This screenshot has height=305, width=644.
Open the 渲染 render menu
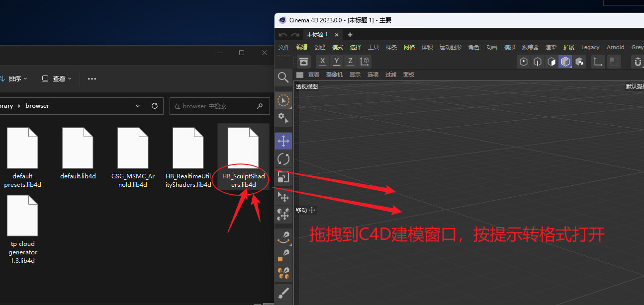point(551,47)
